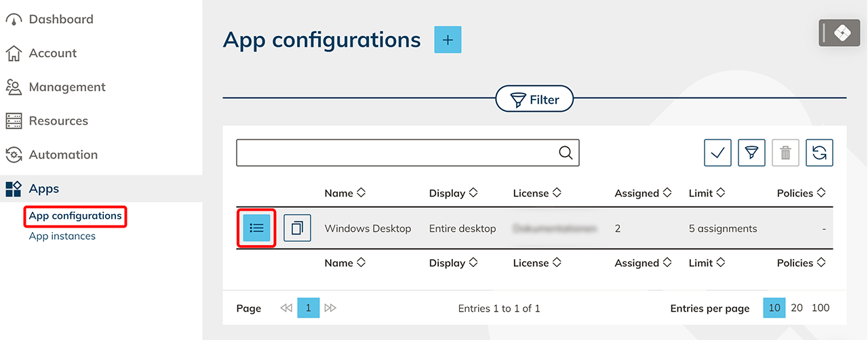This screenshot has width=868, height=340.
Task: Open Dashboard in the sidebar
Action: (60, 19)
